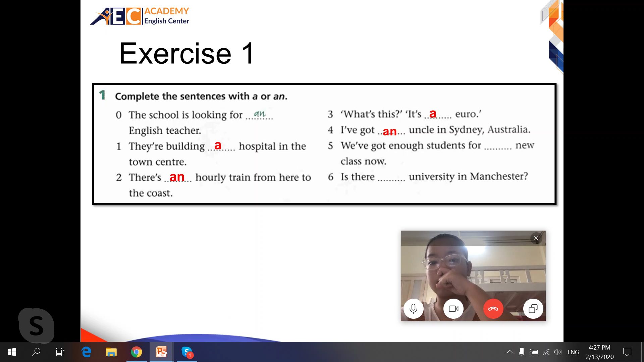
Task: Expand hidden system tray icons
Action: (x=509, y=352)
